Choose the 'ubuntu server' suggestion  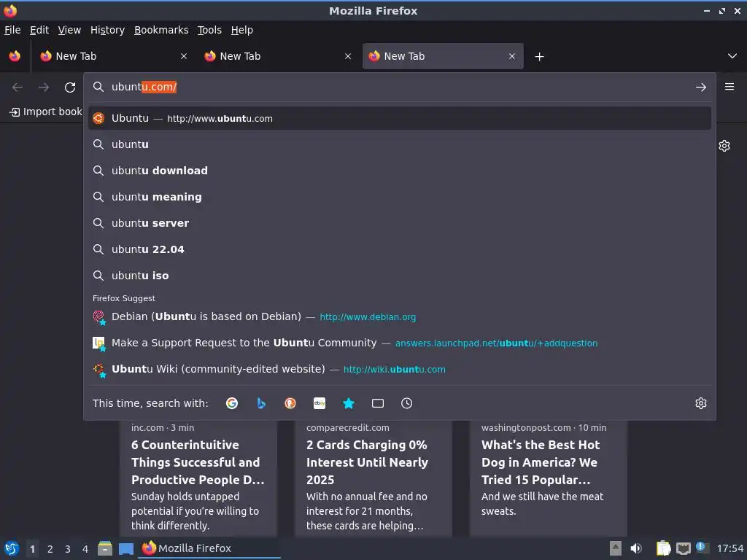(x=399, y=223)
